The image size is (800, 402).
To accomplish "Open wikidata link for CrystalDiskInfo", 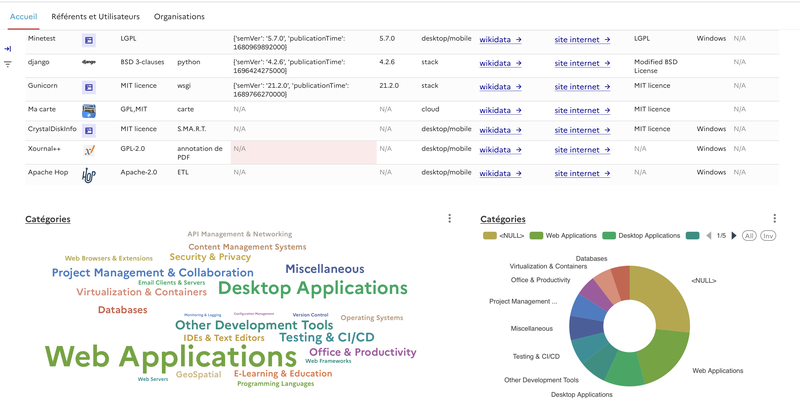I will click(500, 130).
